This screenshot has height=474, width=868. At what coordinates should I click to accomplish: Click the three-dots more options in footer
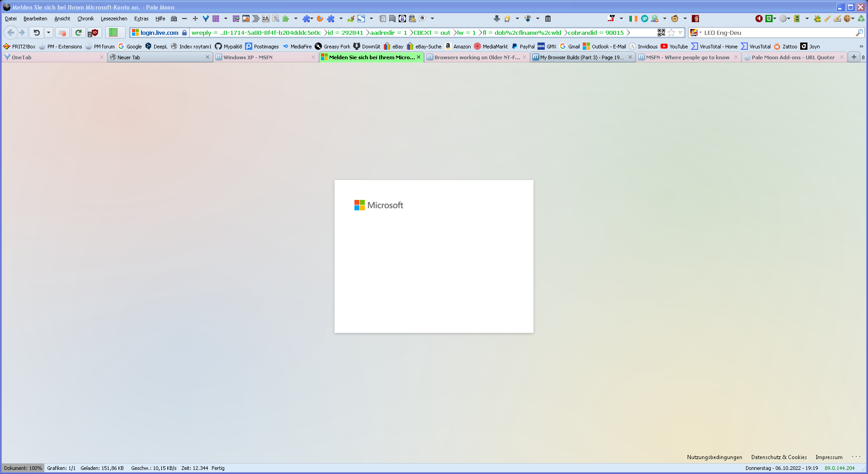856,457
